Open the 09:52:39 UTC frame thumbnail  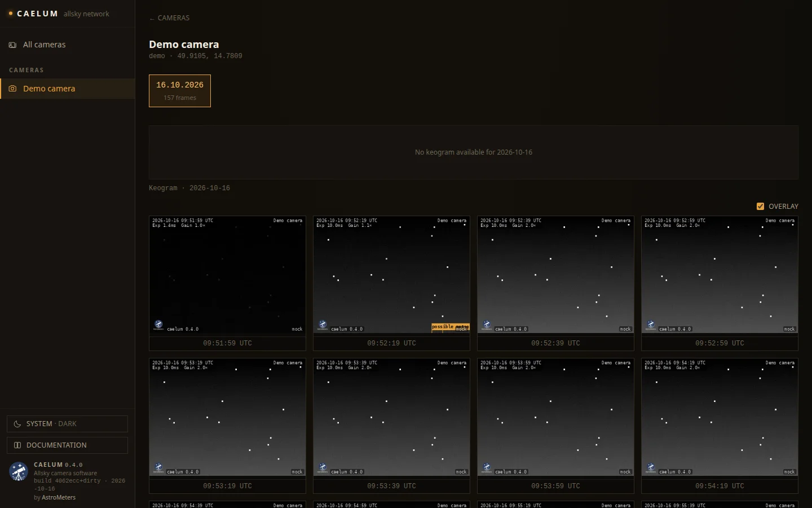pos(555,275)
